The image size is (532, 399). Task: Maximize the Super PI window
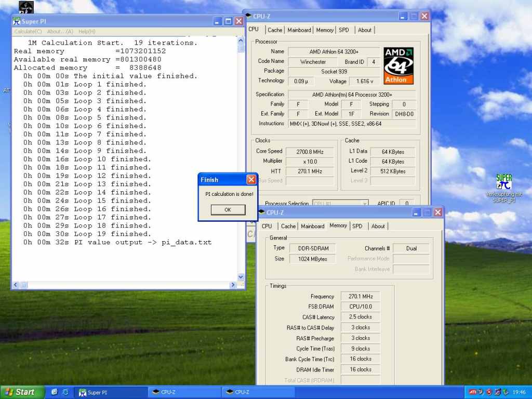click(x=229, y=21)
